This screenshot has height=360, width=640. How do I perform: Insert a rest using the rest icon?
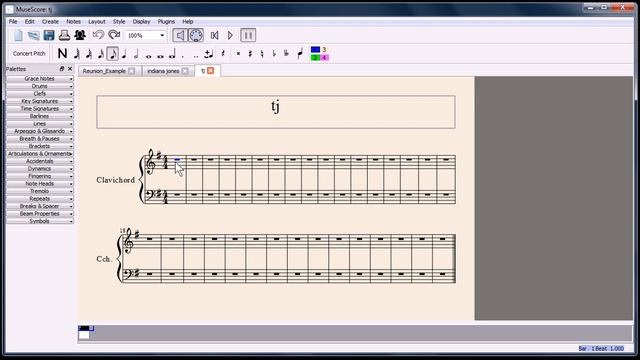click(x=223, y=53)
